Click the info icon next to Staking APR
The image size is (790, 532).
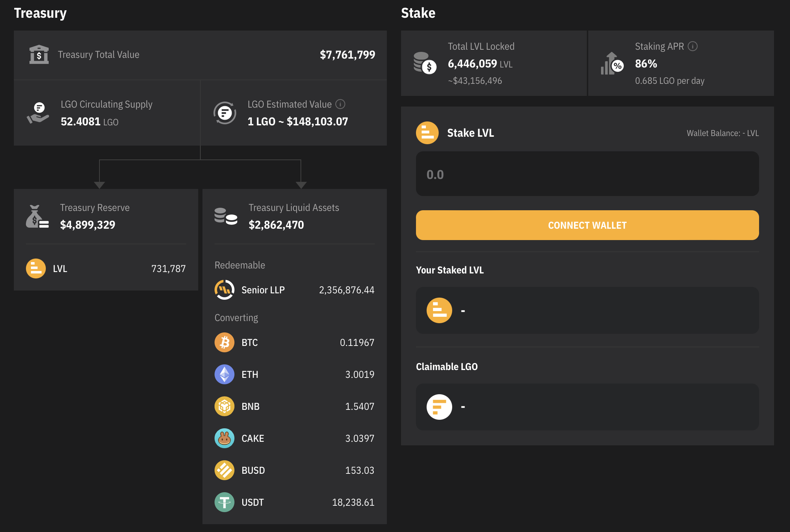point(693,46)
